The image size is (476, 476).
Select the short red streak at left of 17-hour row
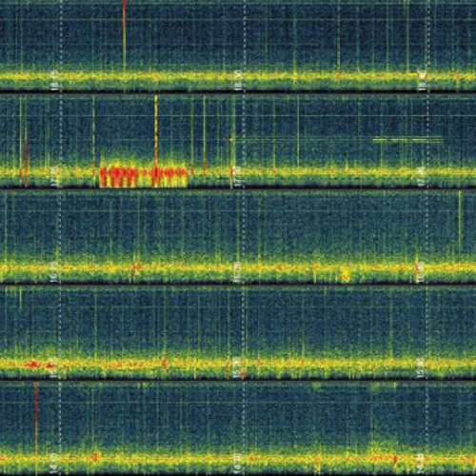pyautogui.click(x=27, y=159)
